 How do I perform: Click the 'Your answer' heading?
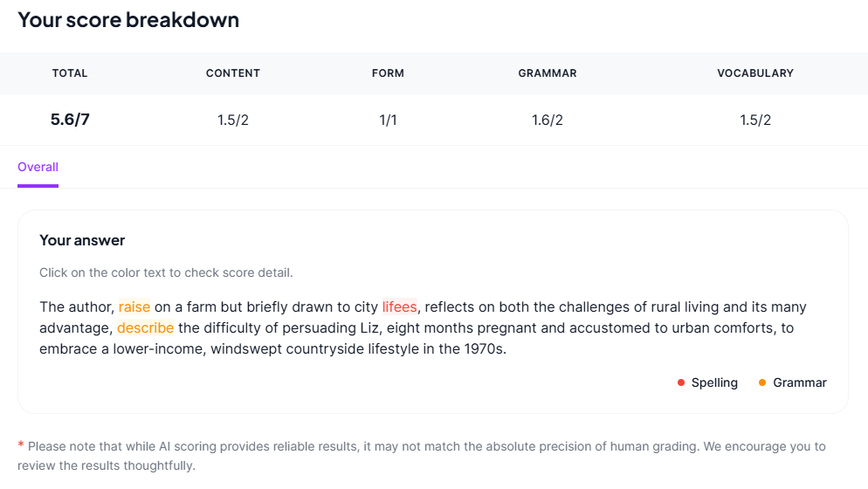(82, 240)
